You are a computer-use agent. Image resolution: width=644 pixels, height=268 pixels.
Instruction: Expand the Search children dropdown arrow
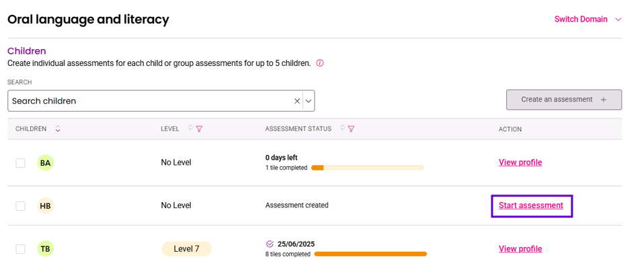coord(309,101)
